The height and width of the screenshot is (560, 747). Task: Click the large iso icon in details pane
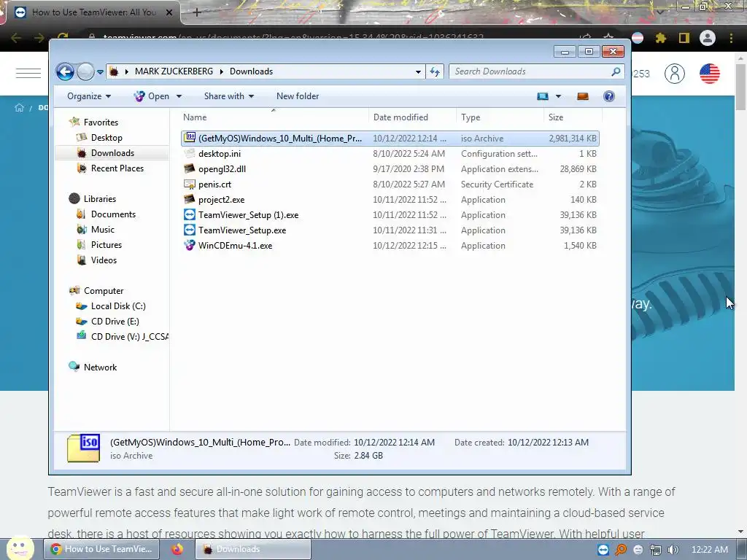83,448
